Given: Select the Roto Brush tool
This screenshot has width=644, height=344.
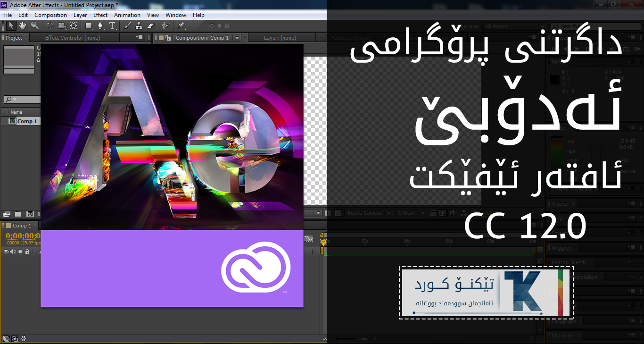Looking at the screenshot, I should tap(165, 25).
